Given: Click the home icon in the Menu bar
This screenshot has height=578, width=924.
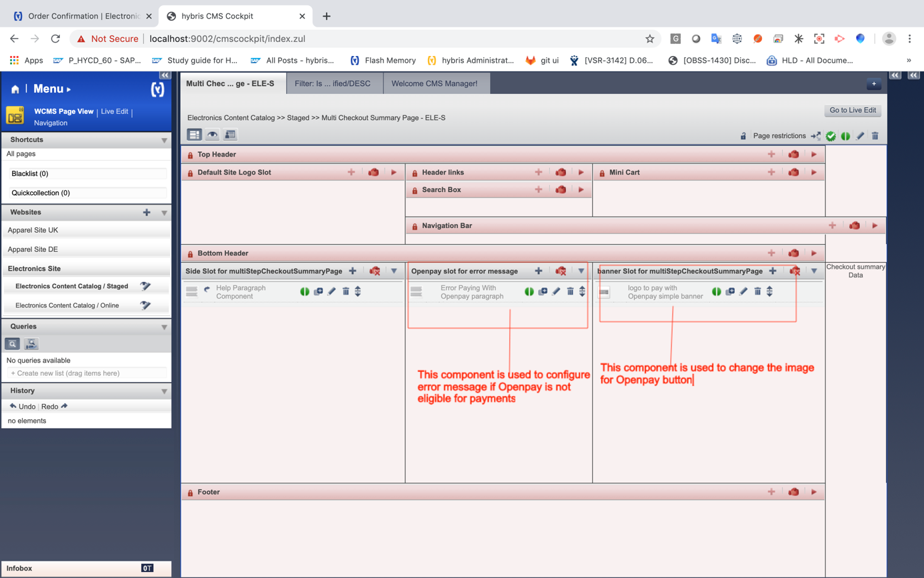Looking at the screenshot, I should point(15,89).
